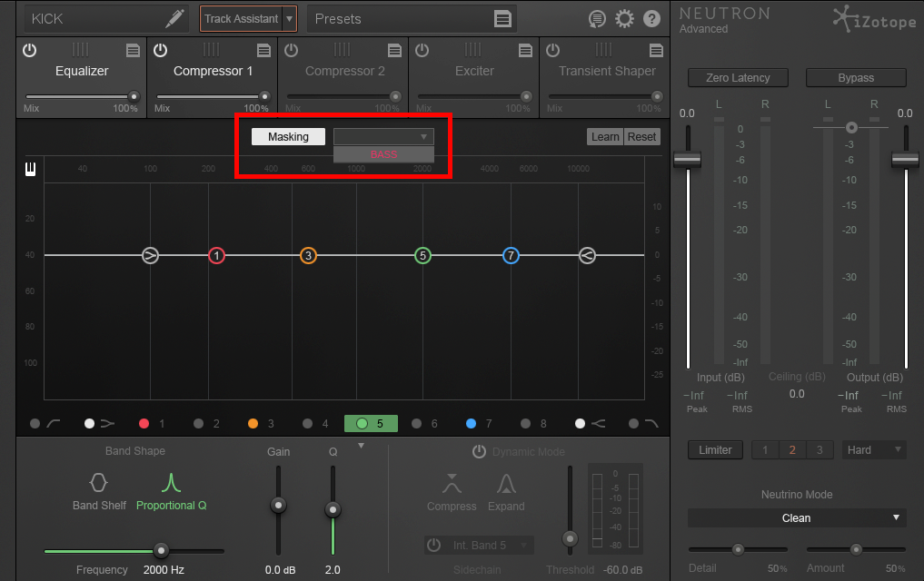Open Track Assistant dropdown arrow
The width and height of the screenshot is (924, 581).
289,19
